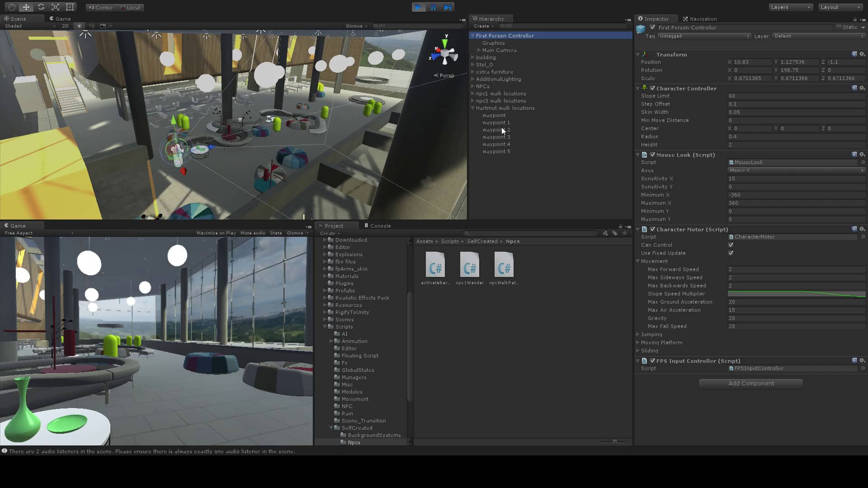Open the npc1Wander C# script

[x=469, y=265]
